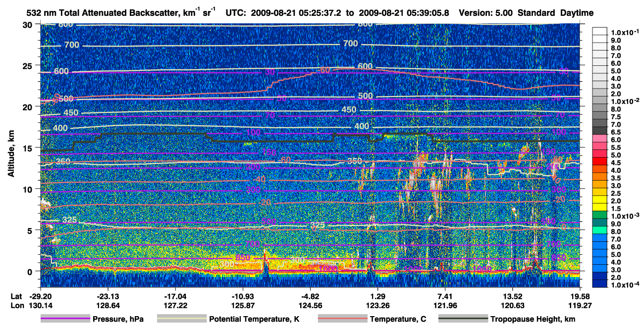Click the white top colorbar swatch
This screenshot has height=330, width=644.
pos(600,30)
